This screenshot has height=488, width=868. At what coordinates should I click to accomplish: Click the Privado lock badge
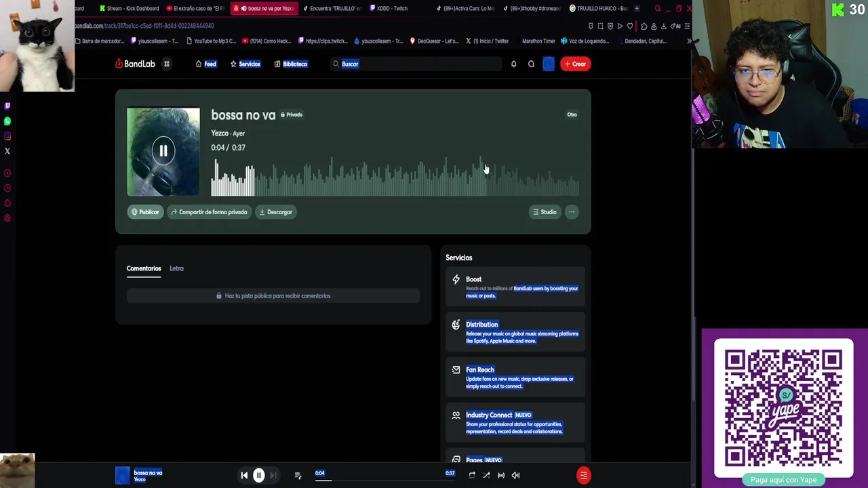point(292,115)
